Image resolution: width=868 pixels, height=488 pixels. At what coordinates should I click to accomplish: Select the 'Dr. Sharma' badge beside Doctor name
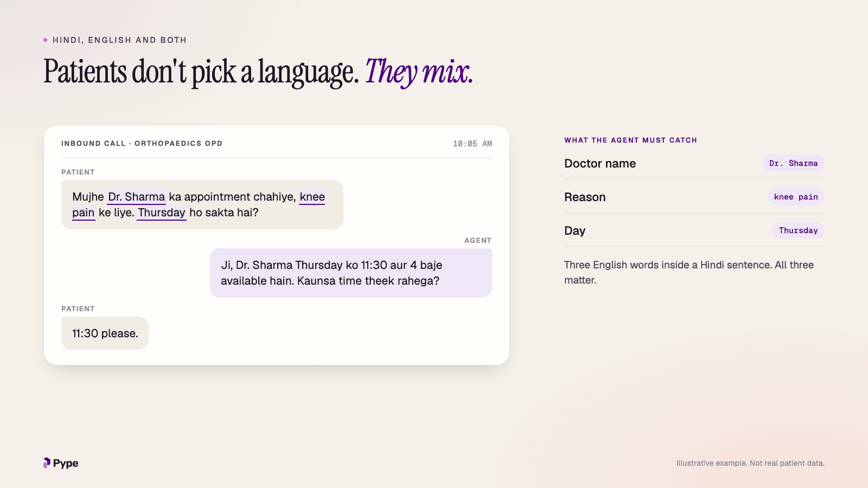tap(793, 163)
